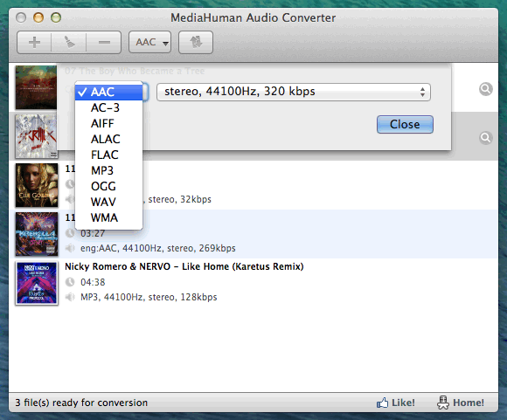The width and height of the screenshot is (507, 420).
Task: Click the search icon on the first track row
Action: tap(486, 89)
